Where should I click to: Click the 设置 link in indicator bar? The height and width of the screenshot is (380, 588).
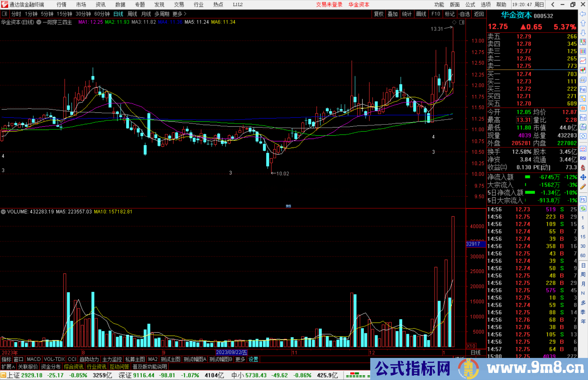pyautogui.click(x=253, y=359)
